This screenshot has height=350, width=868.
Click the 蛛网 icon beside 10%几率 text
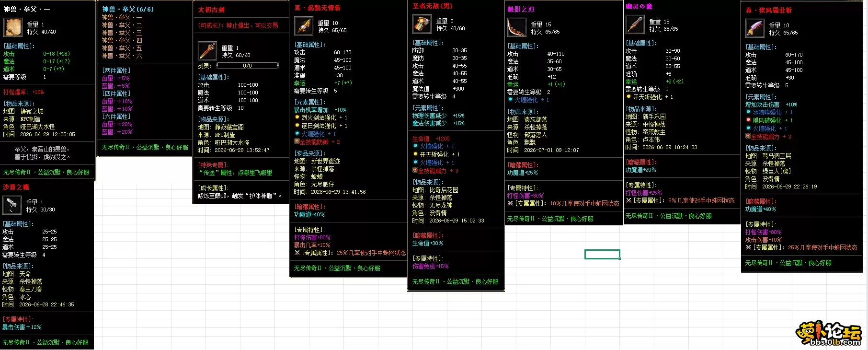click(x=511, y=203)
